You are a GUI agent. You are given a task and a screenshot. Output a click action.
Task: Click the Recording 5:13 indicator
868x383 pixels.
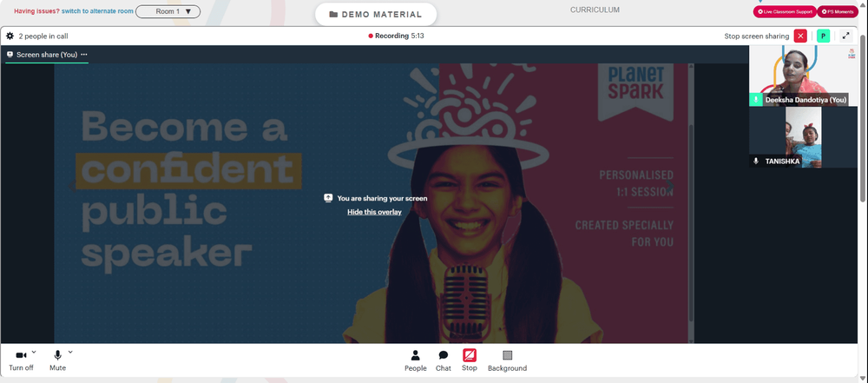coord(397,36)
